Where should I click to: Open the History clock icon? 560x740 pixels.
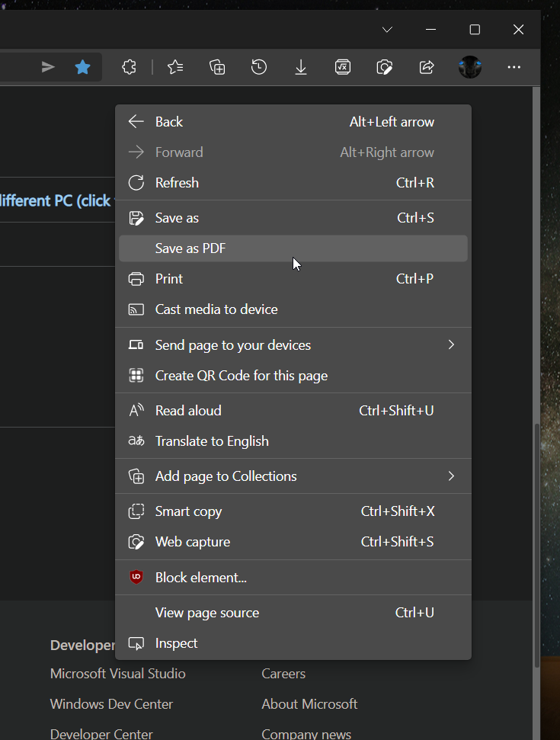[x=259, y=68]
